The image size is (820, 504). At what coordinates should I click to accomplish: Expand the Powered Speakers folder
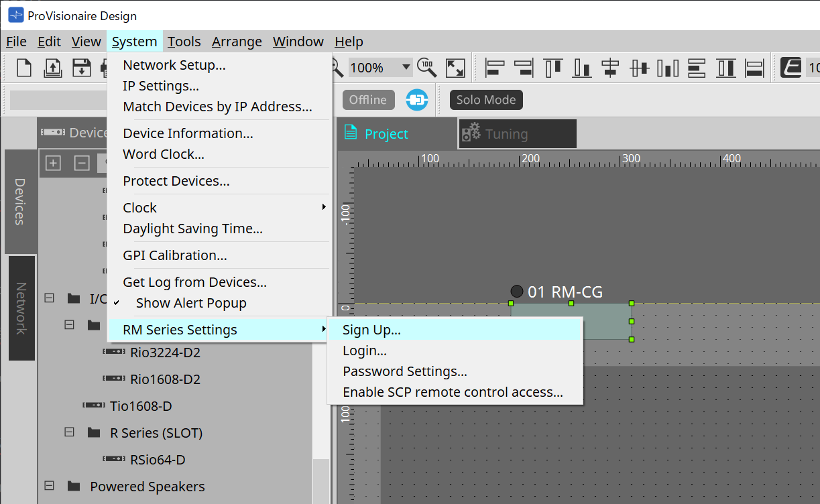tap(49, 487)
